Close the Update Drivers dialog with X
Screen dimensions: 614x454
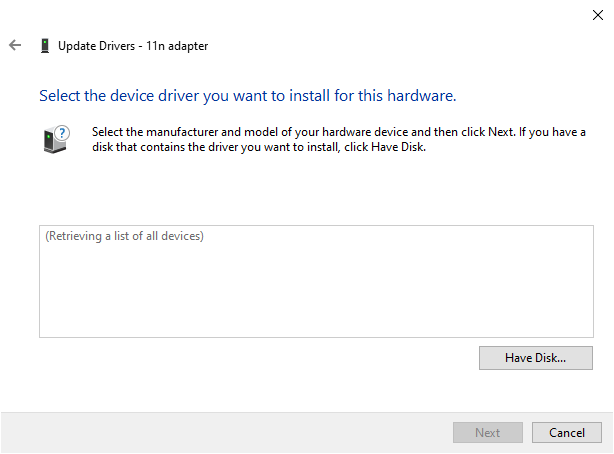pos(598,15)
